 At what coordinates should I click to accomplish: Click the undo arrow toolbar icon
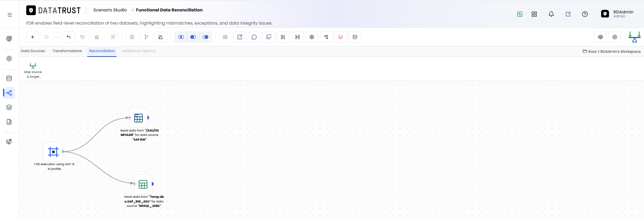[x=68, y=37]
